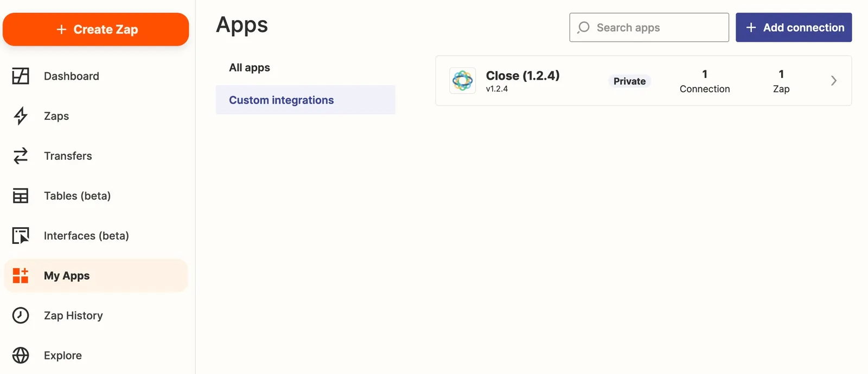Click the Add connection button text

(804, 28)
